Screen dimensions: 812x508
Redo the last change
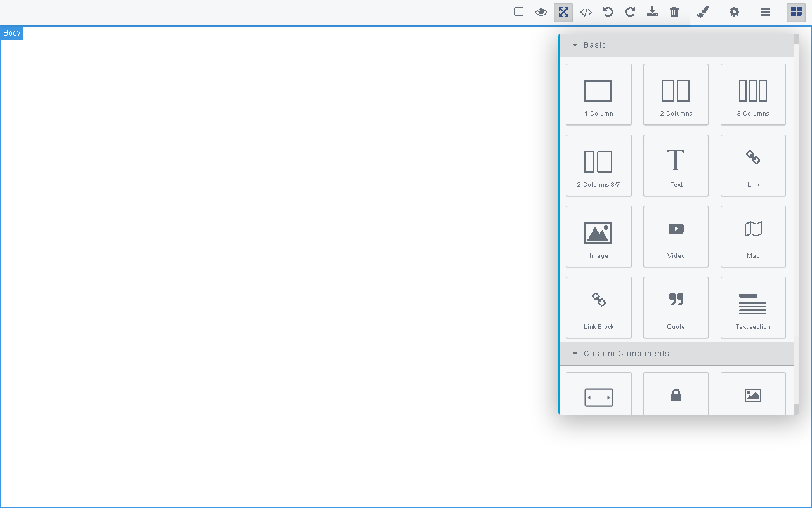click(629, 12)
